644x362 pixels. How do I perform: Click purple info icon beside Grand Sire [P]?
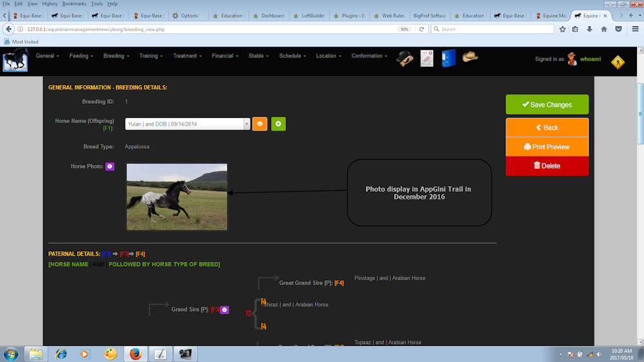pyautogui.click(x=224, y=310)
